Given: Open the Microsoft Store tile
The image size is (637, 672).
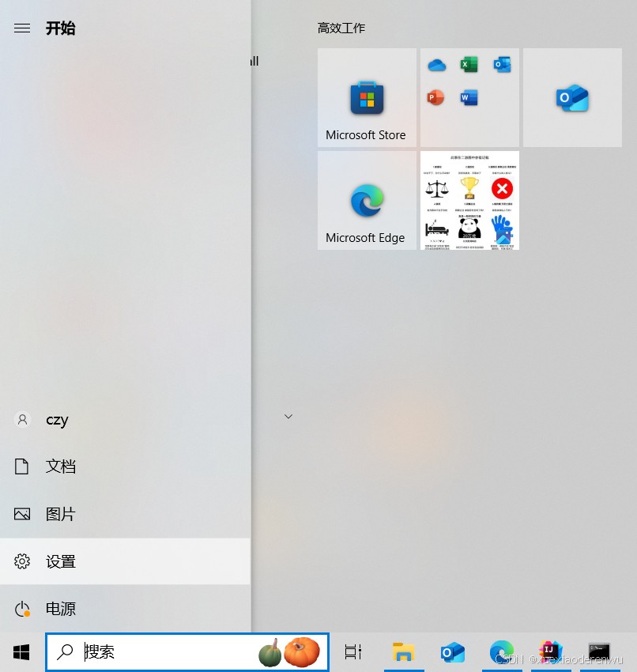Looking at the screenshot, I should point(367,98).
